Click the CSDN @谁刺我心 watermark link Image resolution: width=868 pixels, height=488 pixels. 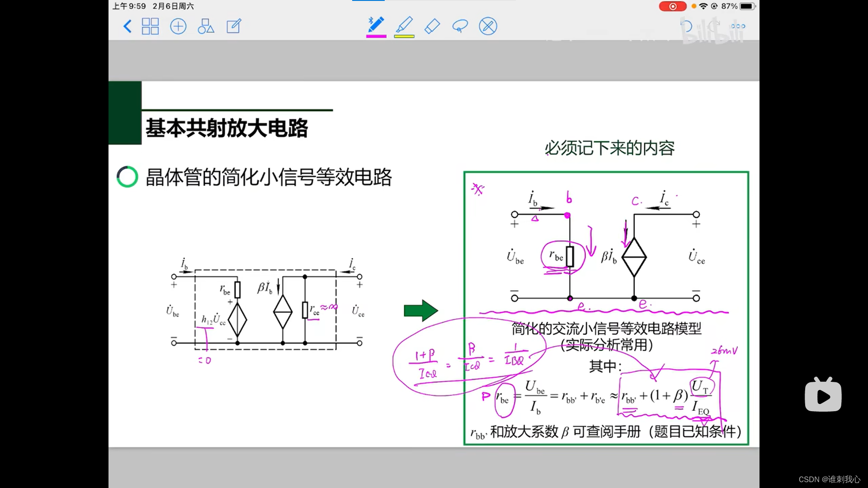(829, 479)
